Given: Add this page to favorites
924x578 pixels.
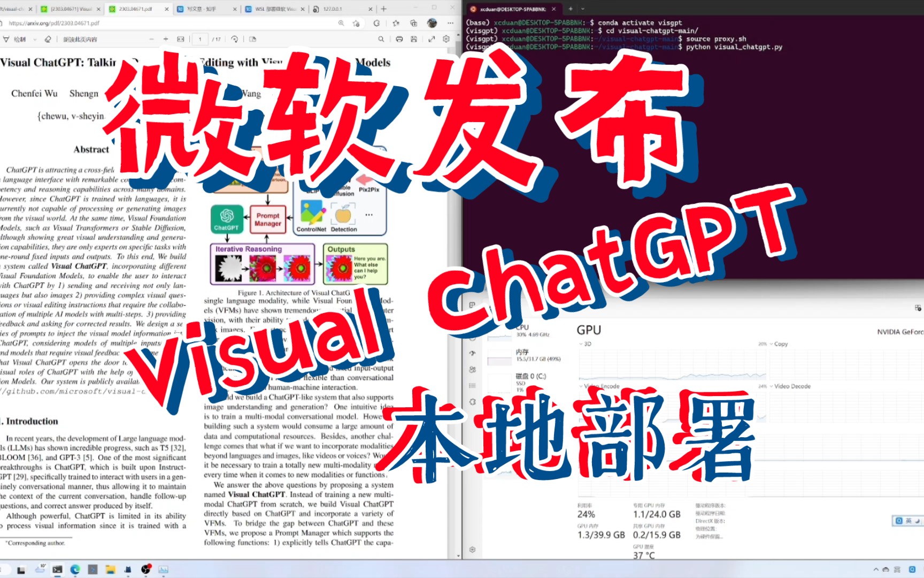Looking at the screenshot, I should [356, 24].
